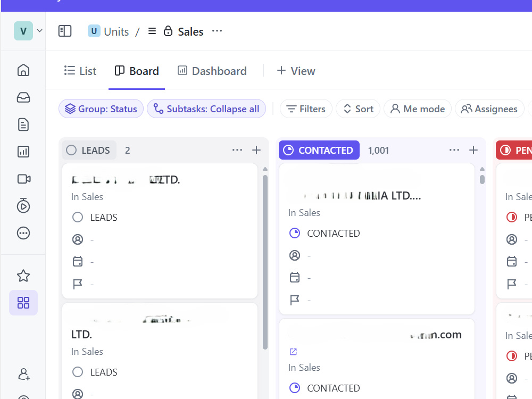The image size is (532, 399).
Task: Open the first LEADS card ending LTD.
Action: (x=126, y=179)
